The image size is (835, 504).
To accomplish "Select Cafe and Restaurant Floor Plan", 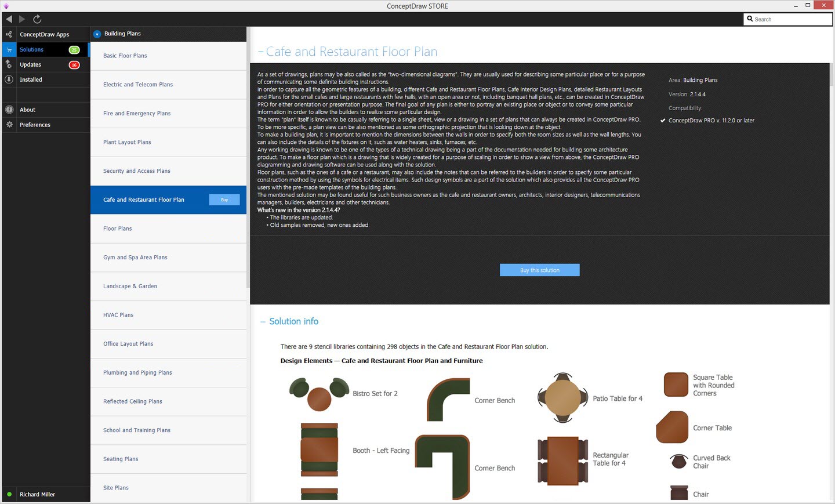I will [x=168, y=200].
